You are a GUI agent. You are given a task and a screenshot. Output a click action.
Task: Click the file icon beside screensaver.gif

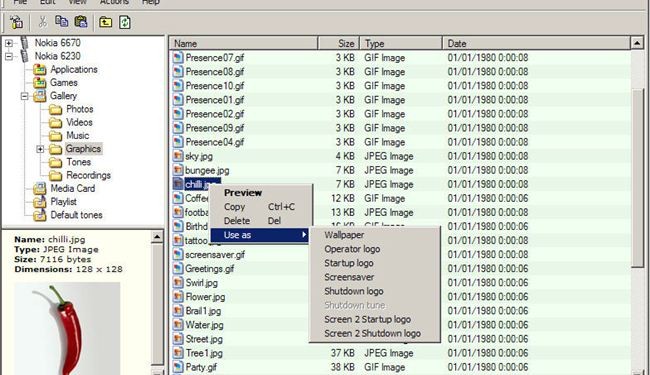point(178,254)
